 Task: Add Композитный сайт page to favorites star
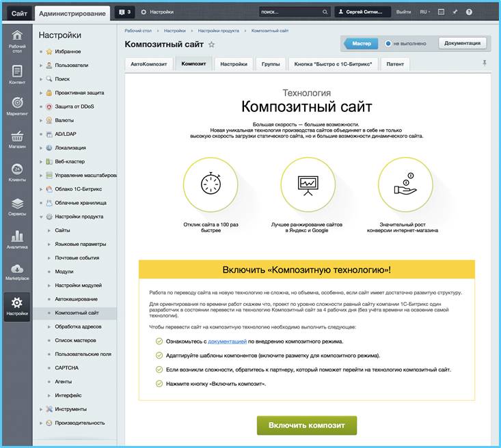(x=211, y=44)
